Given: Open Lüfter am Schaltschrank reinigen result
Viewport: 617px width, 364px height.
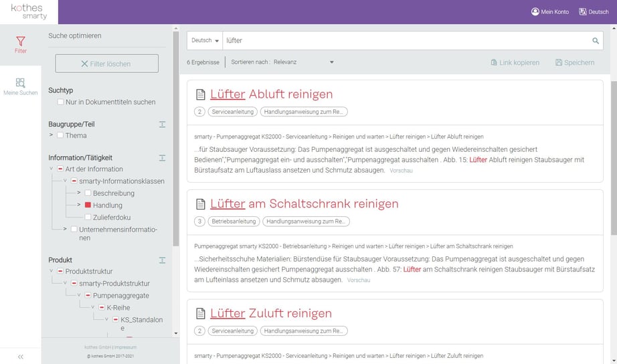Looking at the screenshot, I should [304, 203].
